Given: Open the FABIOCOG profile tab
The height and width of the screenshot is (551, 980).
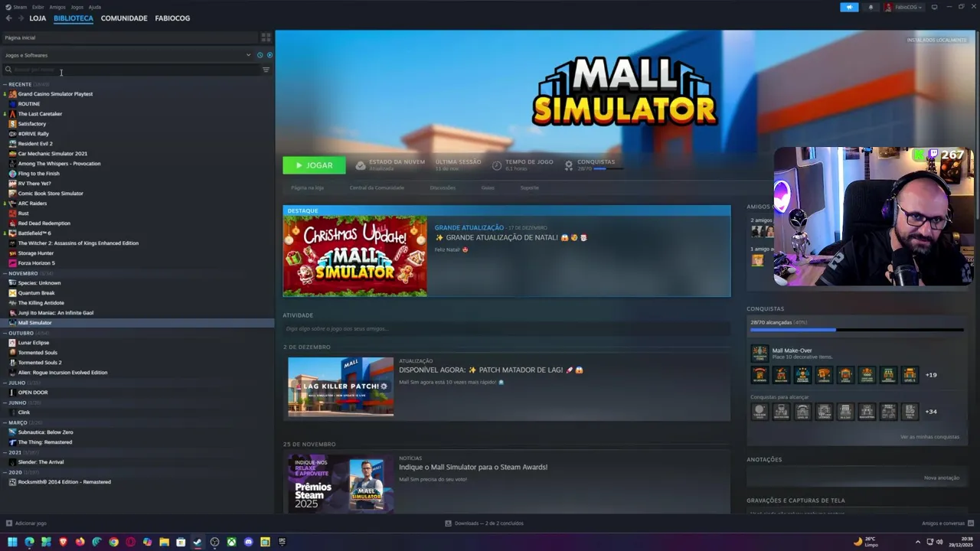Looking at the screenshot, I should pyautogui.click(x=172, y=18).
